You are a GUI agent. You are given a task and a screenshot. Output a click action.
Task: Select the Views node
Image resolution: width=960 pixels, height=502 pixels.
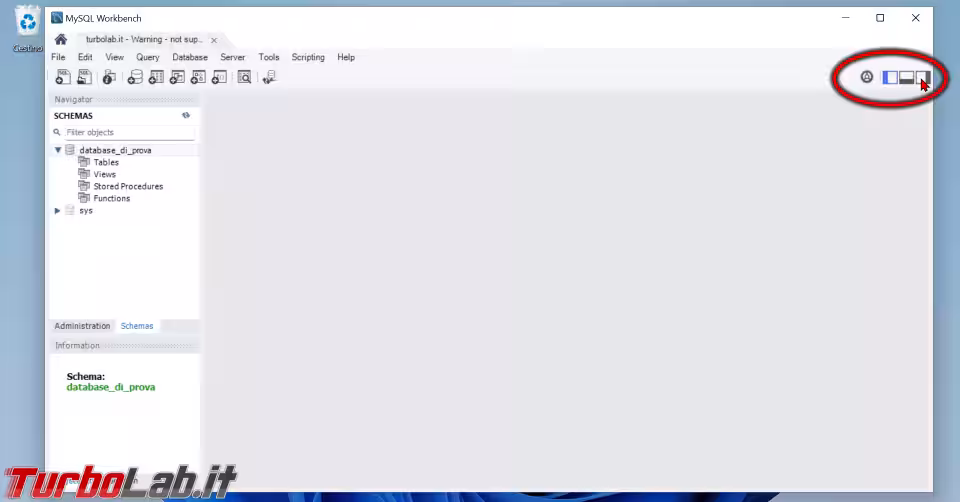[x=105, y=174]
